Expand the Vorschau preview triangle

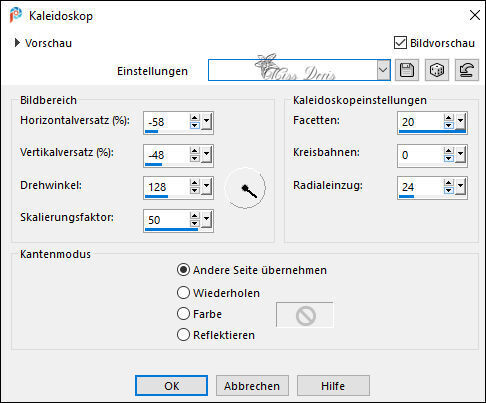click(x=17, y=43)
